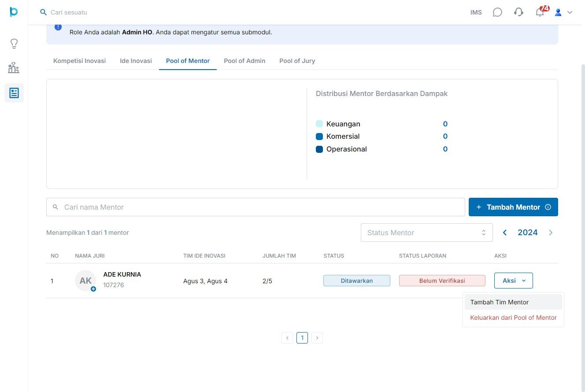The height and width of the screenshot is (392, 585).
Task: Open the chat bubble icon
Action: tap(497, 12)
